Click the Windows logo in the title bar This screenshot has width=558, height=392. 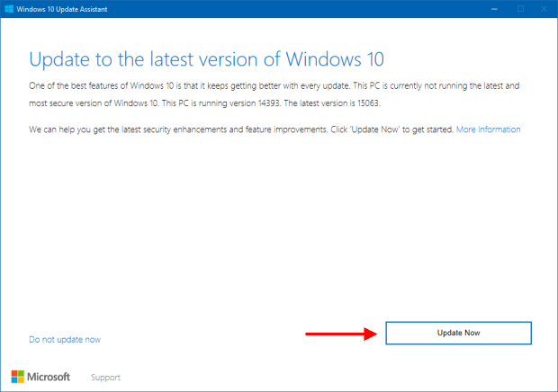point(11,8)
